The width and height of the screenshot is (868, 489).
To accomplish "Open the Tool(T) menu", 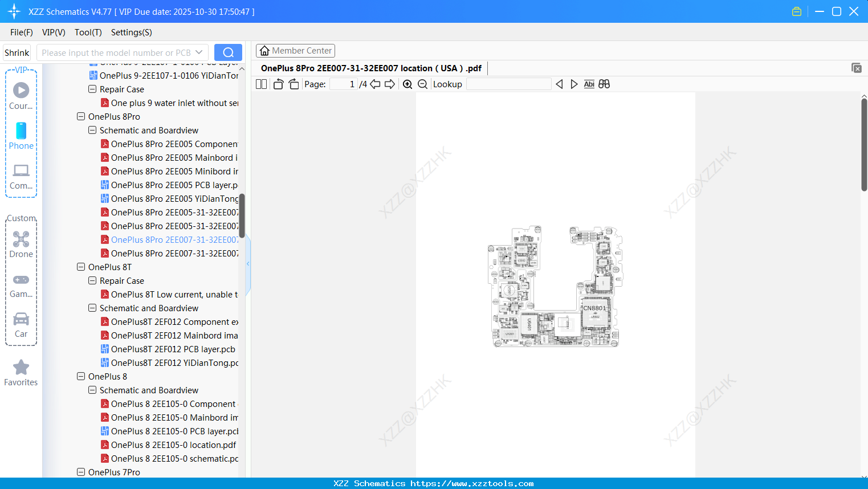I will pyautogui.click(x=88, y=32).
